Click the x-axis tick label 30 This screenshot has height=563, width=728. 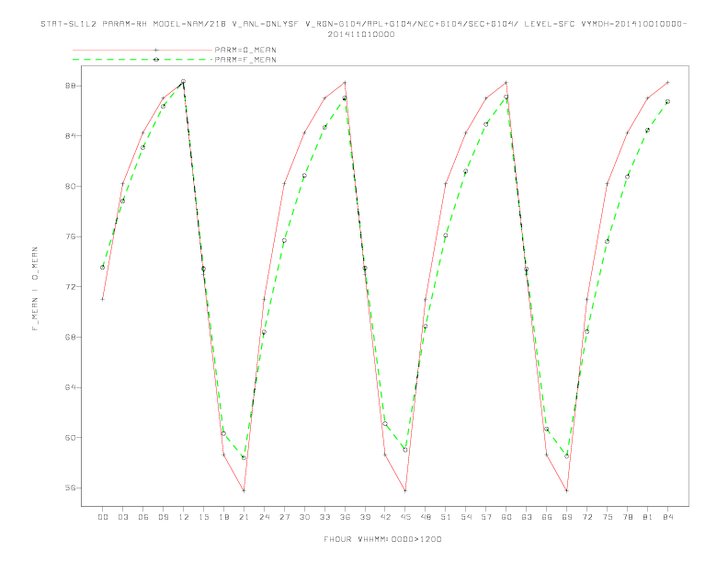[304, 517]
